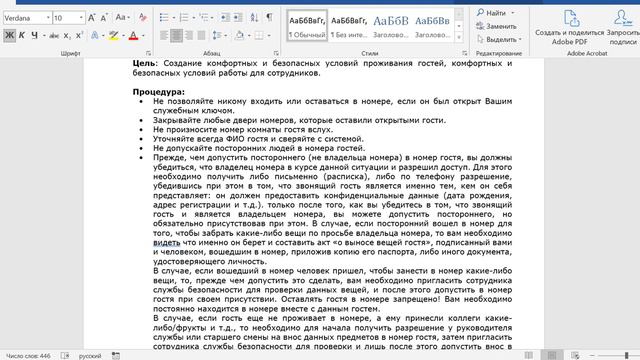
Task: Apply the first Заголовок heading style
Action: pyautogui.click(x=391, y=26)
